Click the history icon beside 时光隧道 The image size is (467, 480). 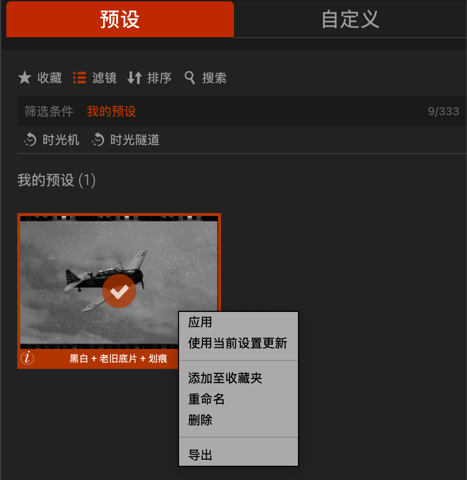click(x=98, y=140)
